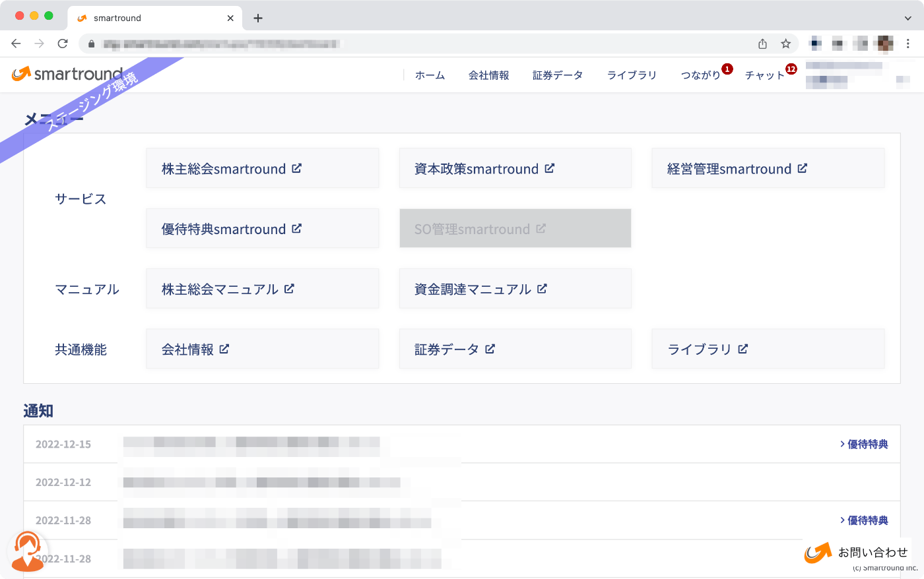Click external-link icon on 資本政策smartround
The image size is (924, 579).
tap(550, 168)
